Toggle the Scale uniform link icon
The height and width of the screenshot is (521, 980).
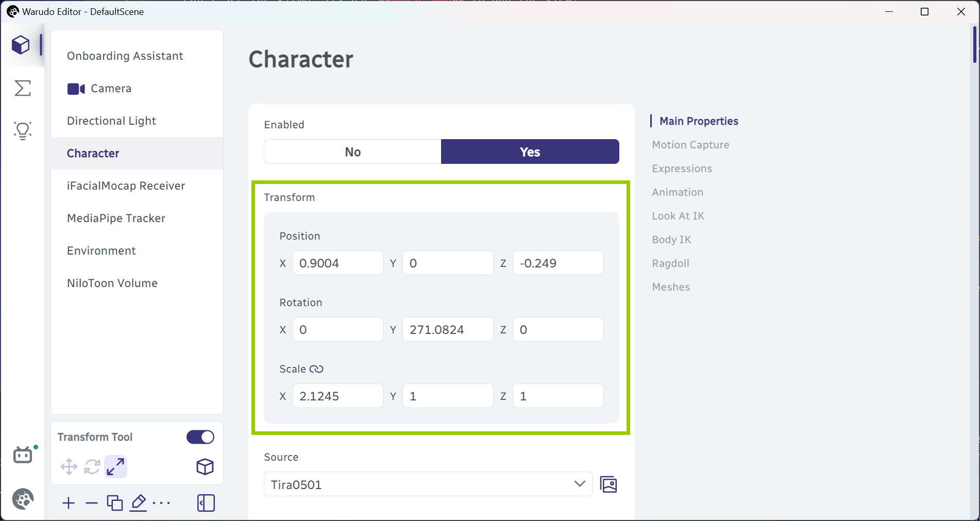[316, 369]
